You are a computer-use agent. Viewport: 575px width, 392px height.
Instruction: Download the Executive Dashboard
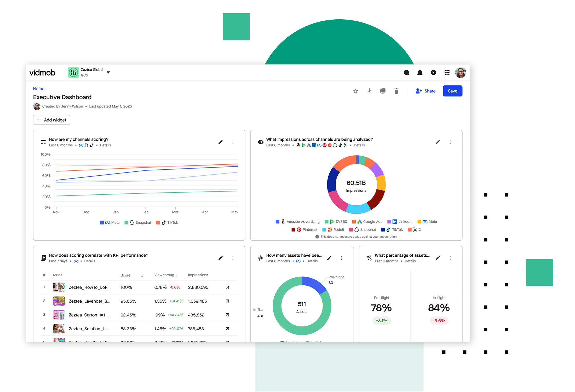pos(369,91)
